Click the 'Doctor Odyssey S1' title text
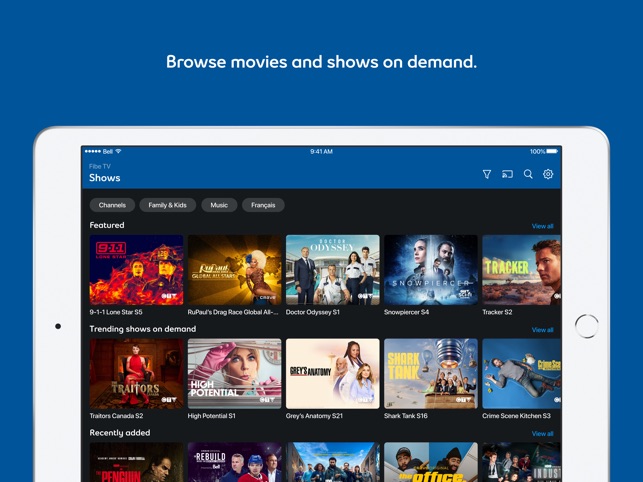 (x=312, y=312)
